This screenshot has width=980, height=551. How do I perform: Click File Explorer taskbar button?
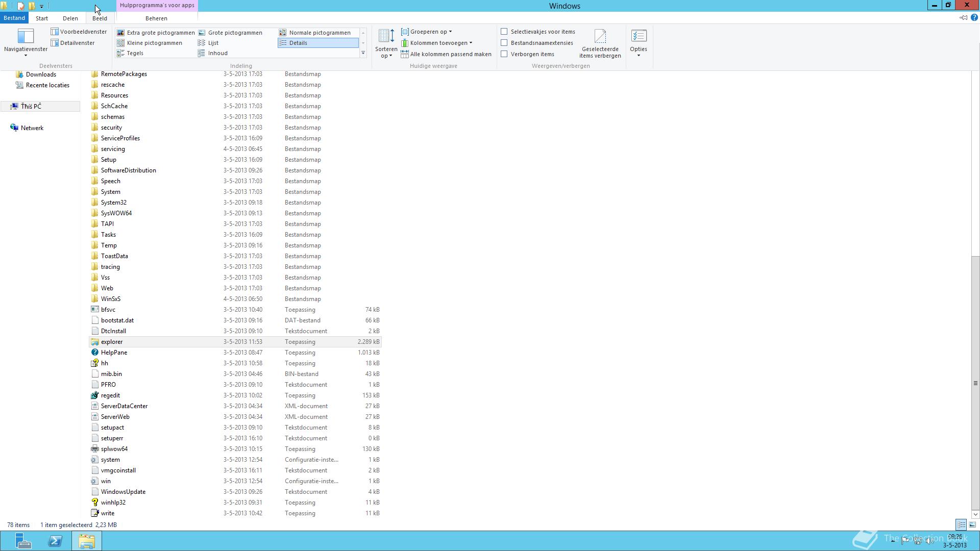click(87, 541)
